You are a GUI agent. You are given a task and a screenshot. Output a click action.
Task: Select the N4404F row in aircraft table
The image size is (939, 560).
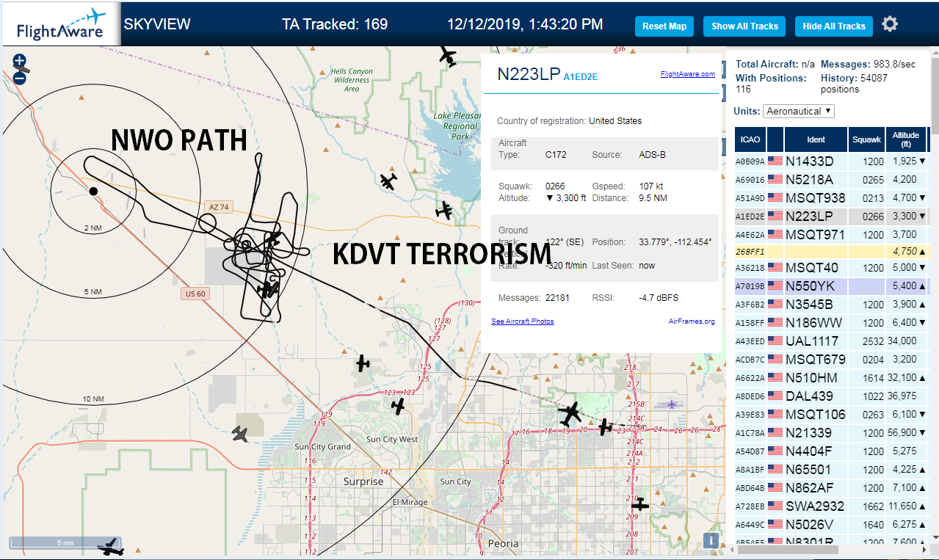pos(831,451)
